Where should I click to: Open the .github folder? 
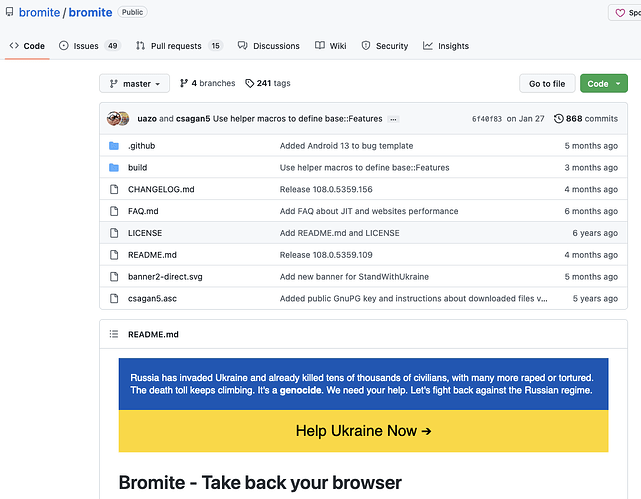tap(141, 146)
